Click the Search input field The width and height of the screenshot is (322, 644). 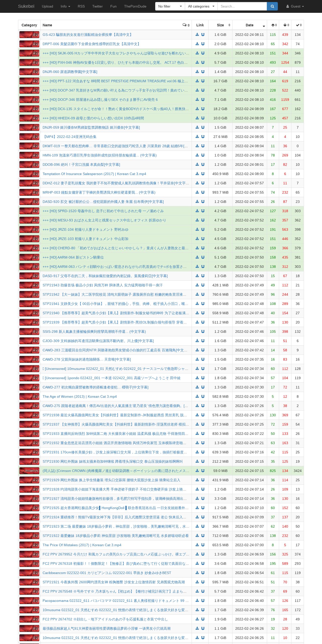242,6
